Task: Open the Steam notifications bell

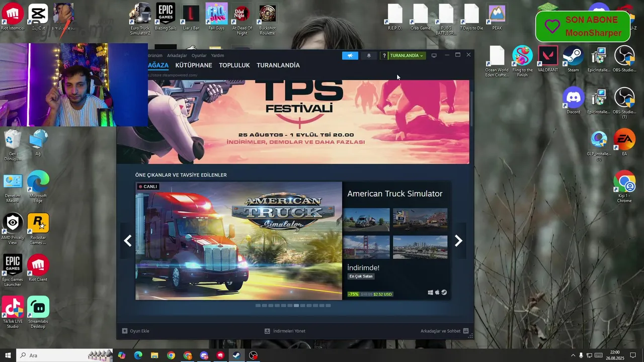Action: tap(369, 55)
